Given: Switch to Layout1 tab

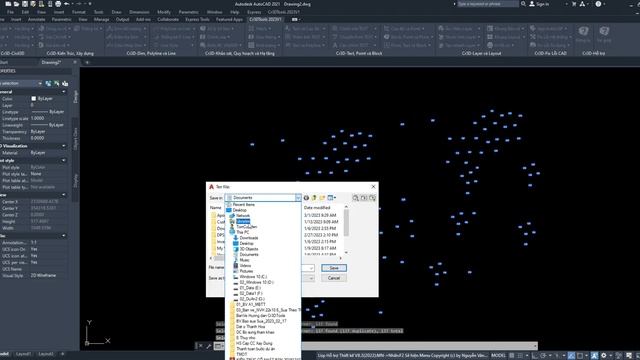Looking at the screenshot, I should click(x=24, y=354).
